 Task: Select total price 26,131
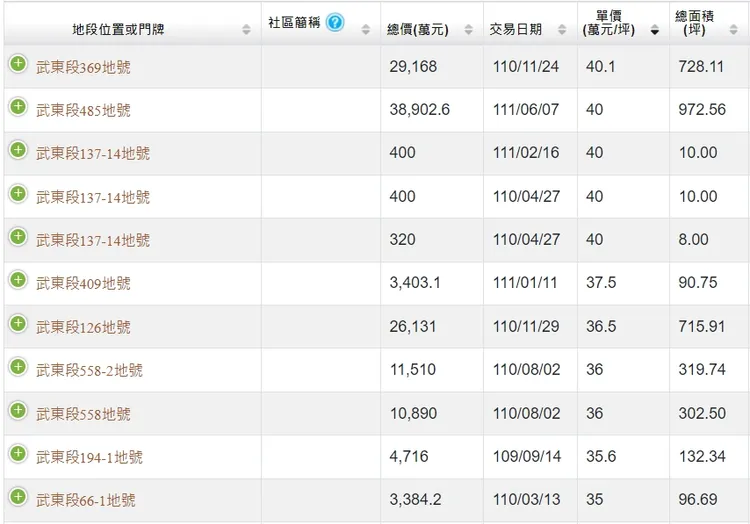click(413, 327)
